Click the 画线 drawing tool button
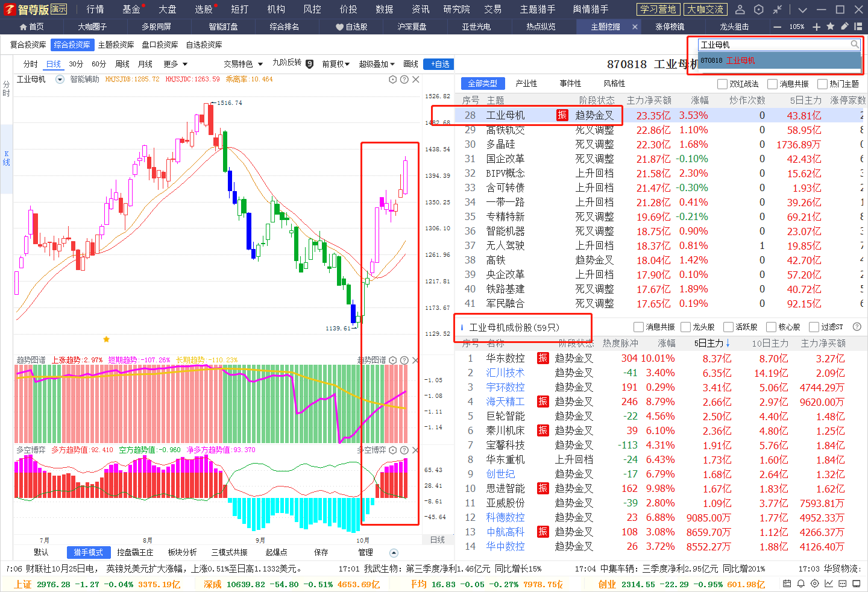The width and height of the screenshot is (868, 592). coord(410,64)
